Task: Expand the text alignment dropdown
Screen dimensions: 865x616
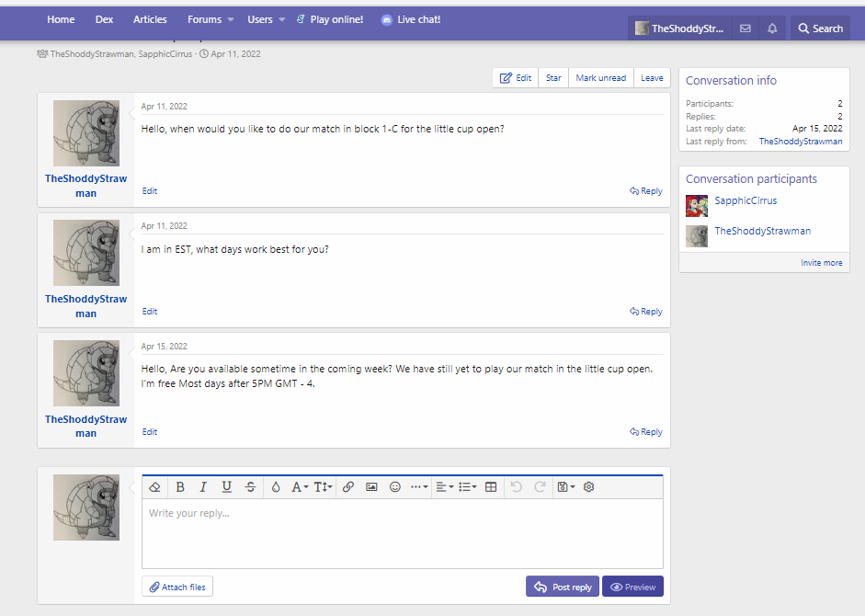Action: coord(445,487)
